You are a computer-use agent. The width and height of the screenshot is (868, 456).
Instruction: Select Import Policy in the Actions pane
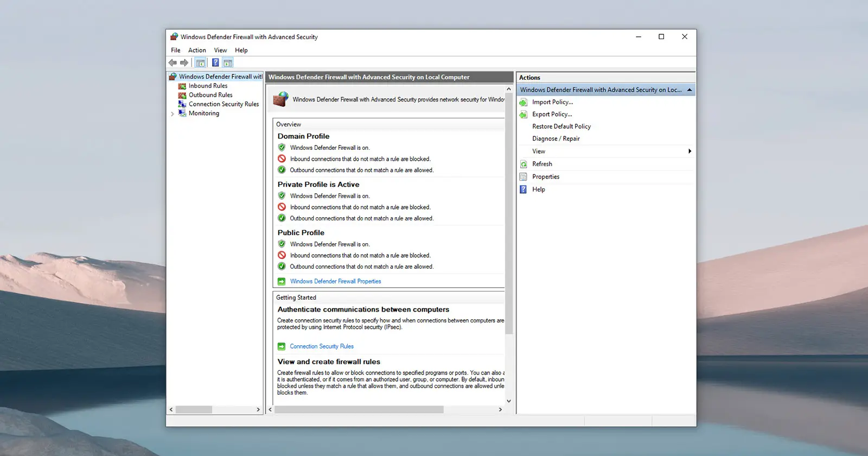point(552,102)
